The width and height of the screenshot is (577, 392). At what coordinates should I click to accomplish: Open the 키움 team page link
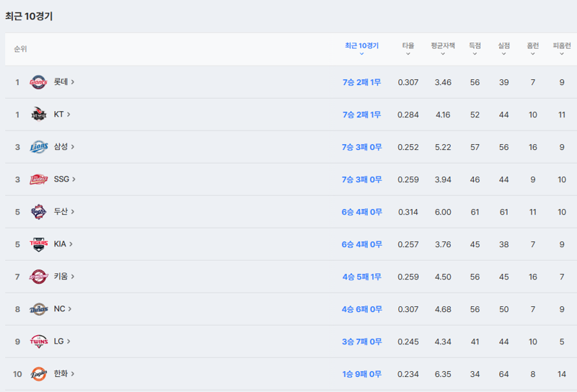click(x=64, y=276)
